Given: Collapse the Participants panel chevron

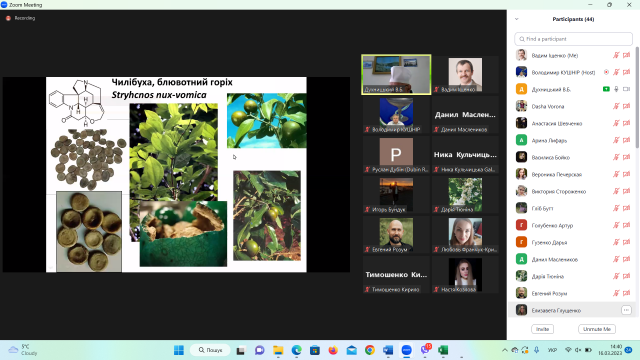Looking at the screenshot, I should (x=517, y=19).
